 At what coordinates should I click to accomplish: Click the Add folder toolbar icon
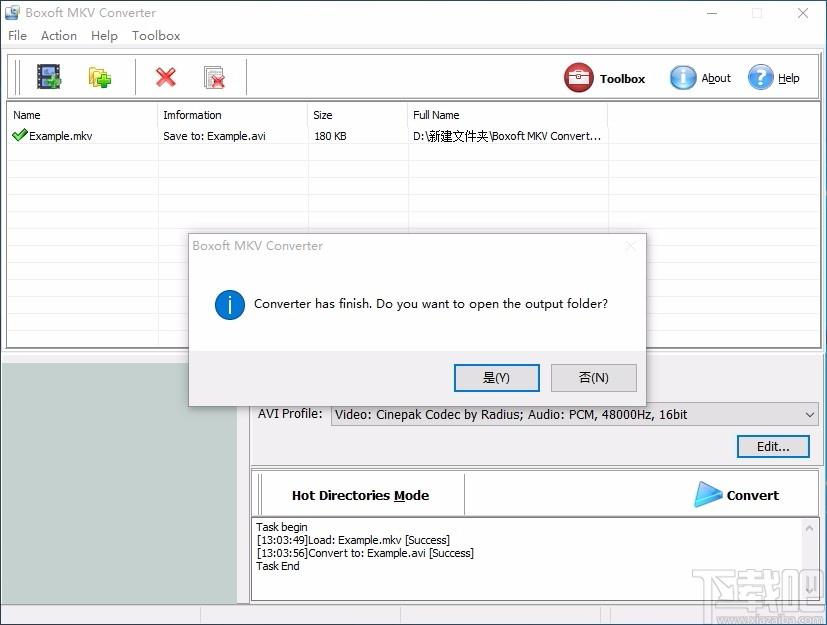(x=99, y=78)
